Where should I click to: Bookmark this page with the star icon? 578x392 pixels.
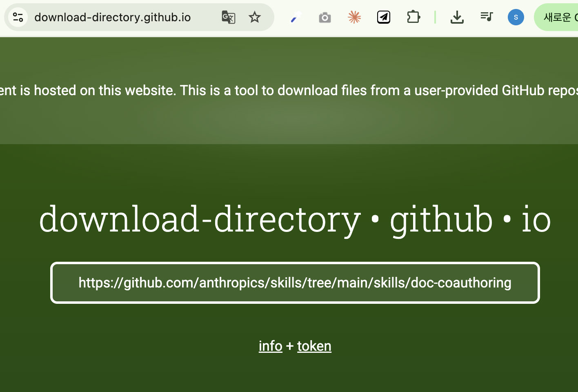[255, 17]
